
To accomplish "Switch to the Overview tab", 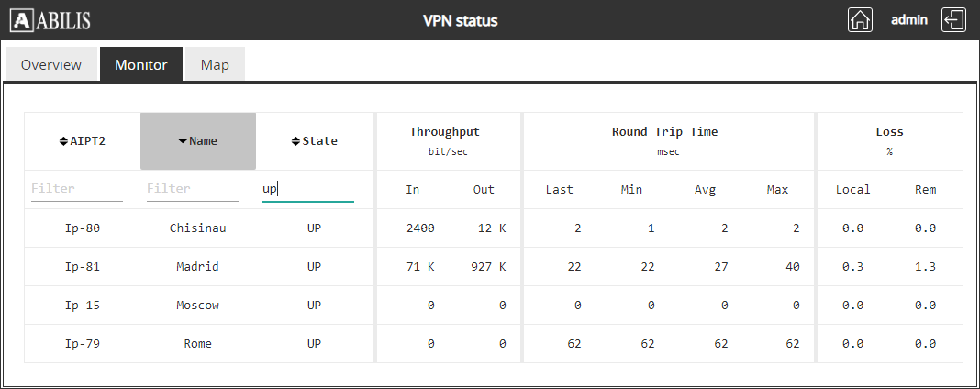I will (x=51, y=65).
